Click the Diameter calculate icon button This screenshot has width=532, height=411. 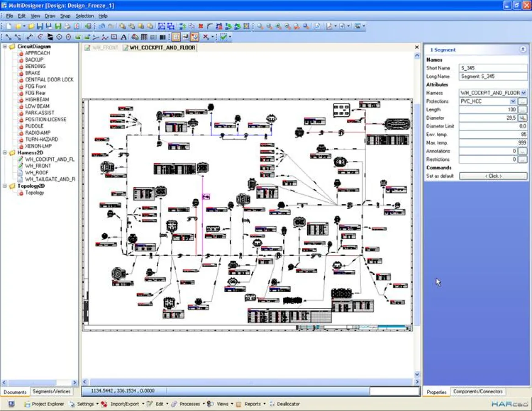[522, 118]
